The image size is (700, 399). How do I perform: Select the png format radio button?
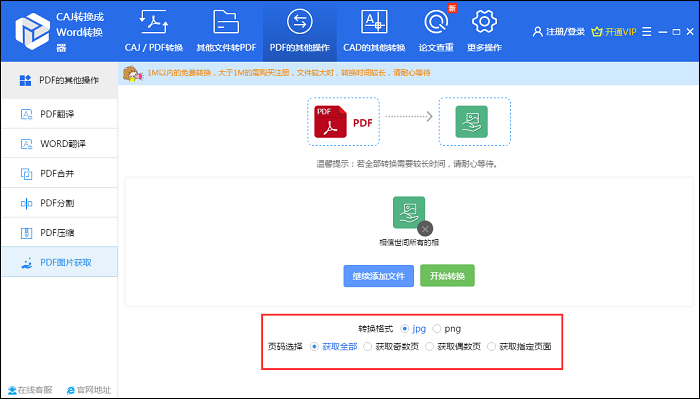click(x=437, y=329)
